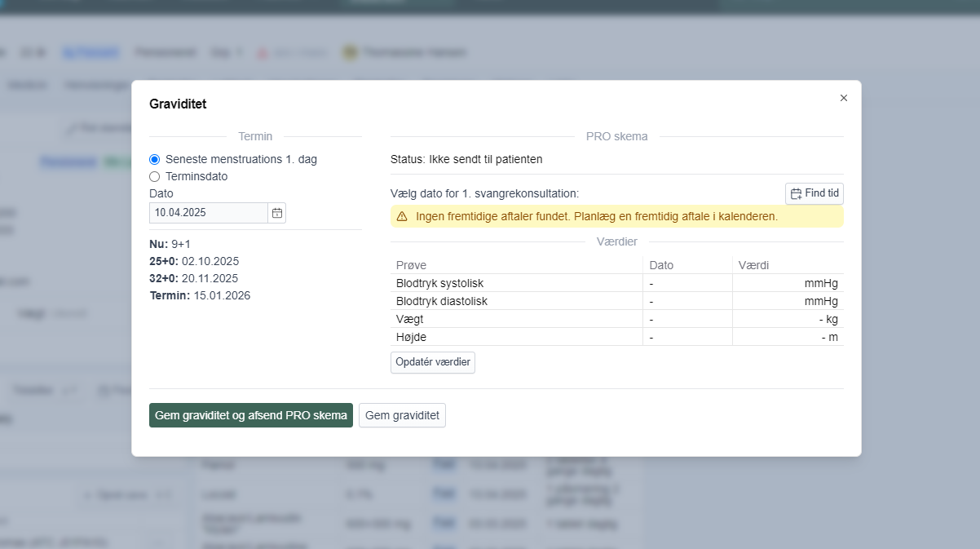Screen dimensions: 980x549
Task: Click into the Dato field showing 10.04.2025
Action: coord(208,213)
